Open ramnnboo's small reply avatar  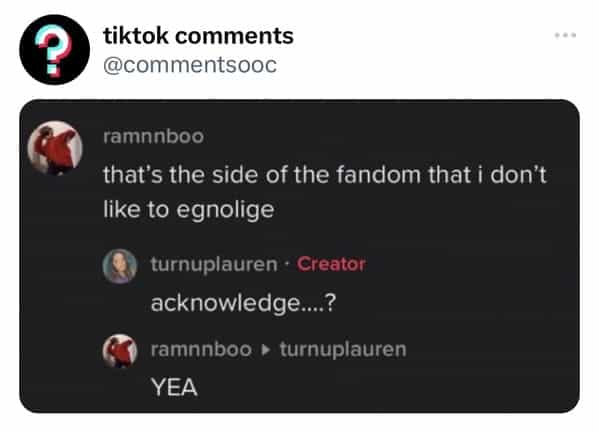[x=120, y=351]
